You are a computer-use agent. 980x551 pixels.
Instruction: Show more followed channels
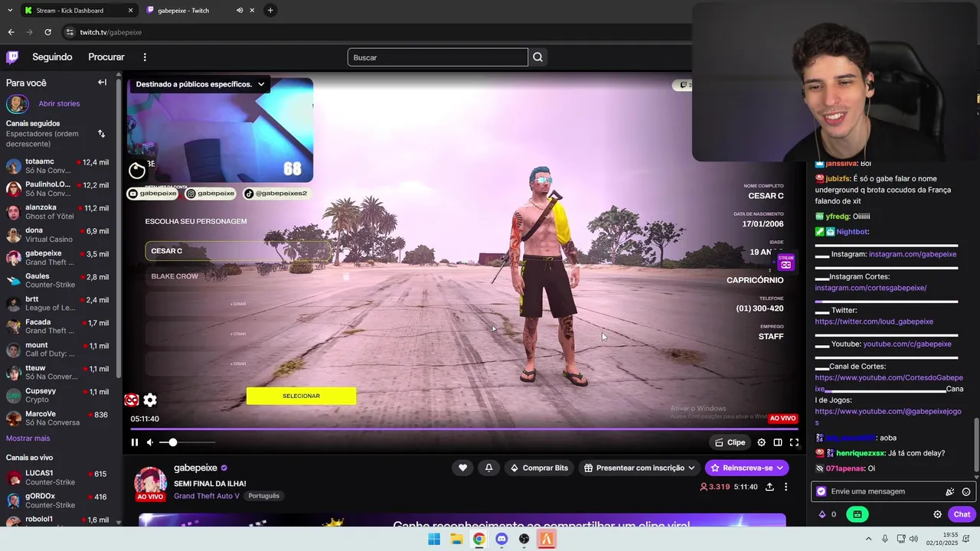coord(28,439)
